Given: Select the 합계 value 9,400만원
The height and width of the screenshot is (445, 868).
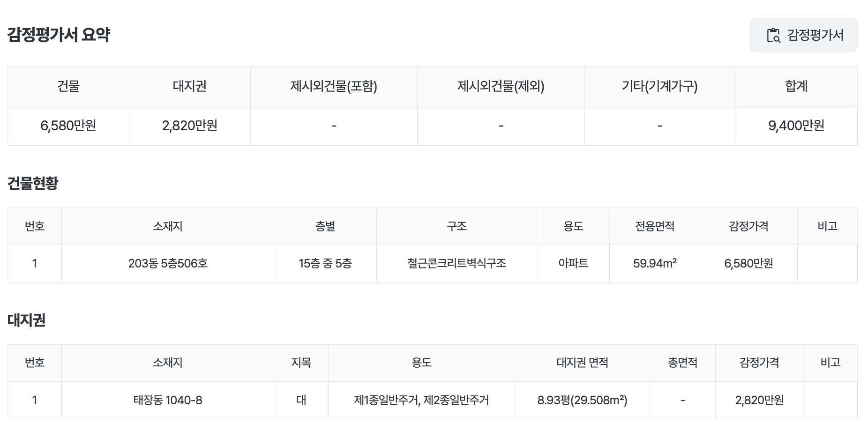Looking at the screenshot, I should tap(796, 126).
